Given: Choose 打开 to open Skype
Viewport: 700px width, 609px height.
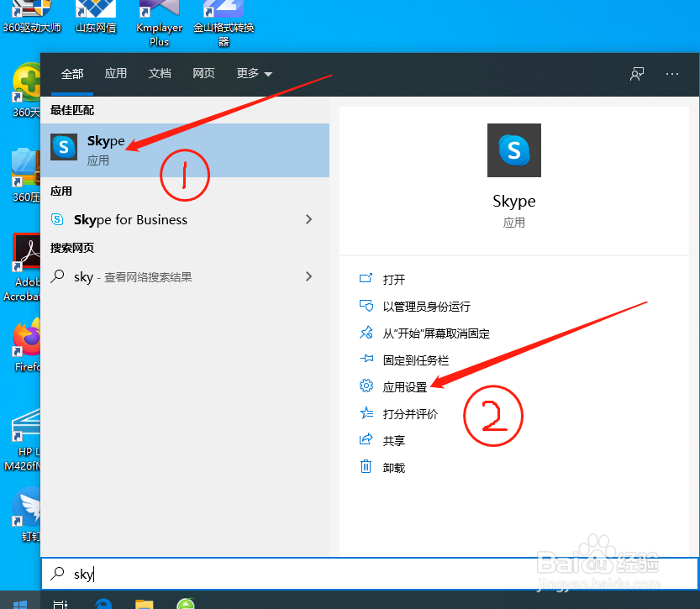Looking at the screenshot, I should (x=394, y=280).
